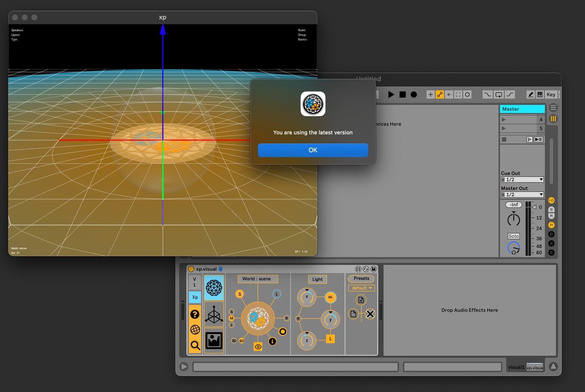Toggle the xp.visual device activator circle
This screenshot has width=585, height=392.
[x=191, y=269]
